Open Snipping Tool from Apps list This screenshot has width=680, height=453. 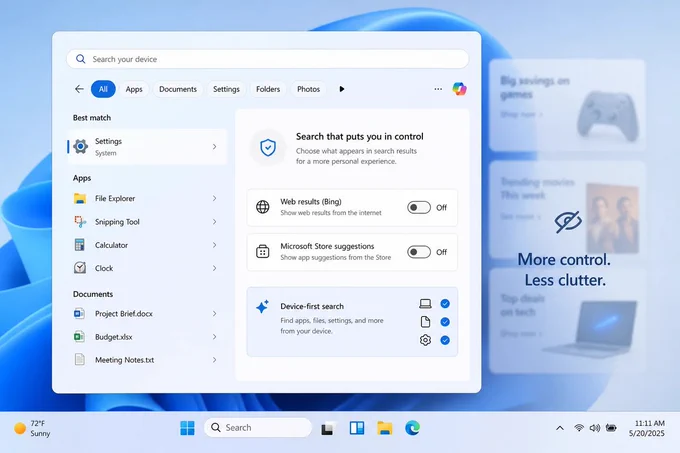click(147, 222)
